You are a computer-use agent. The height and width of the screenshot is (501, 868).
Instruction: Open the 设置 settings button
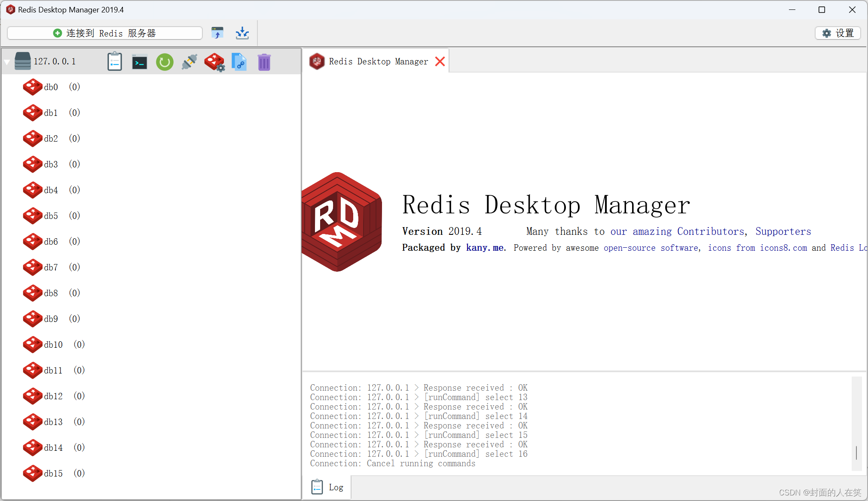[837, 33]
